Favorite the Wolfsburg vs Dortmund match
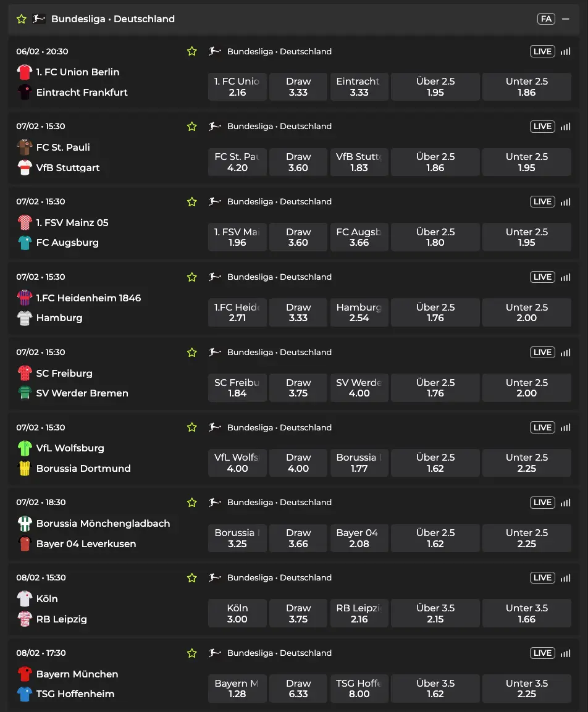 coord(191,427)
